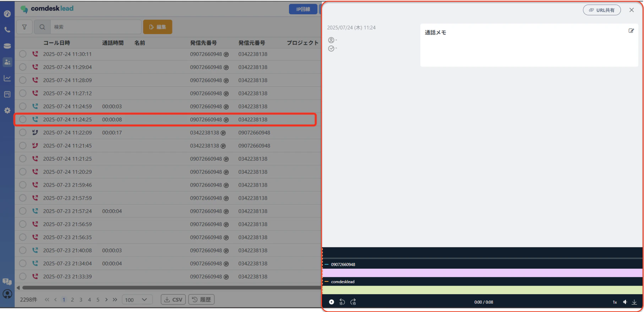Open the board icon in left sidebar
The image size is (644, 312).
(x=7, y=94)
